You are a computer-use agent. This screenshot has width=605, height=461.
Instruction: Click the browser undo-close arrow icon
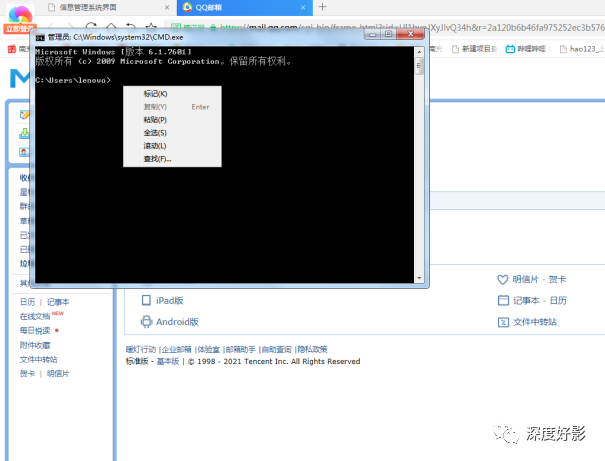point(131,25)
